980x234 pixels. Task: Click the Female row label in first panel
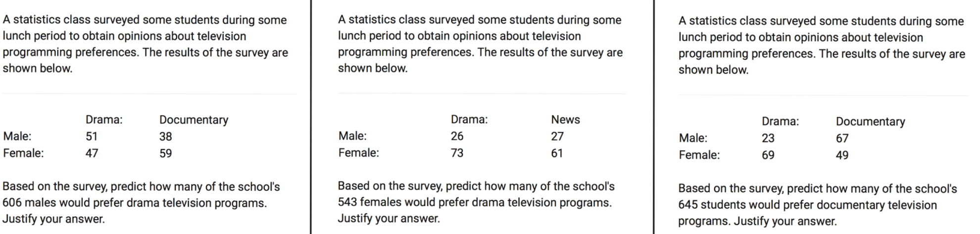(x=23, y=153)
